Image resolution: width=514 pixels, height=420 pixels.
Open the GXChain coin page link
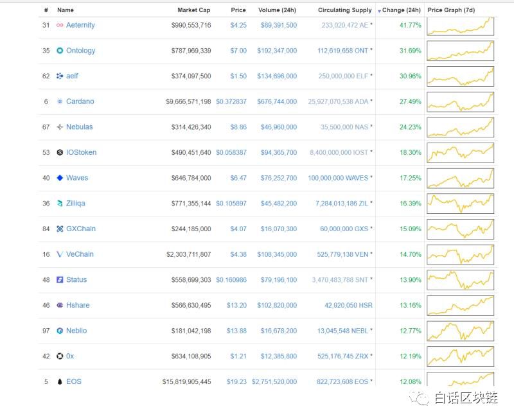click(81, 229)
